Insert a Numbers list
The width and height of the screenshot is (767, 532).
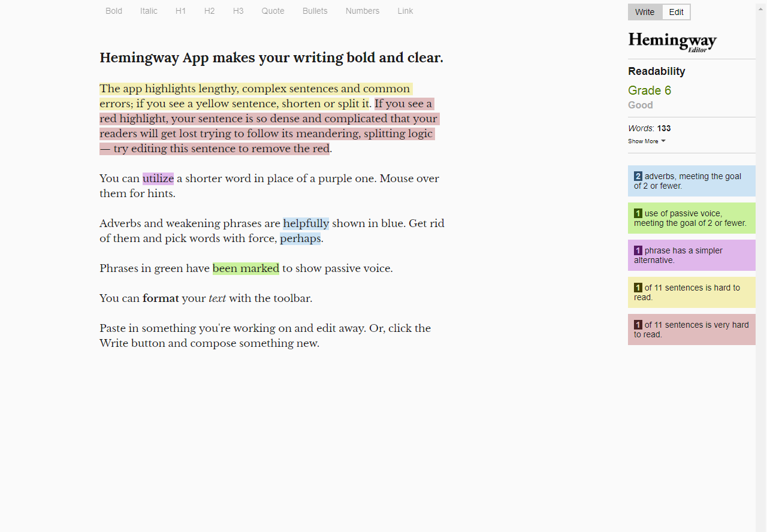(362, 11)
